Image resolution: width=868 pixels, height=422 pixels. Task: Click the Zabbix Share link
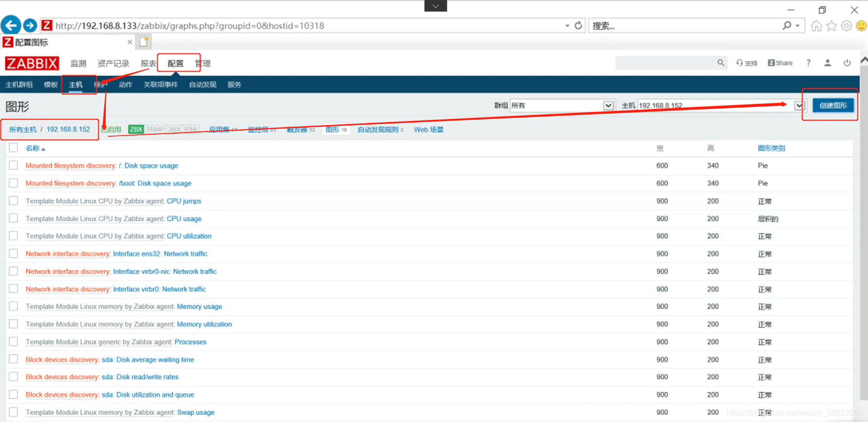pyautogui.click(x=780, y=63)
